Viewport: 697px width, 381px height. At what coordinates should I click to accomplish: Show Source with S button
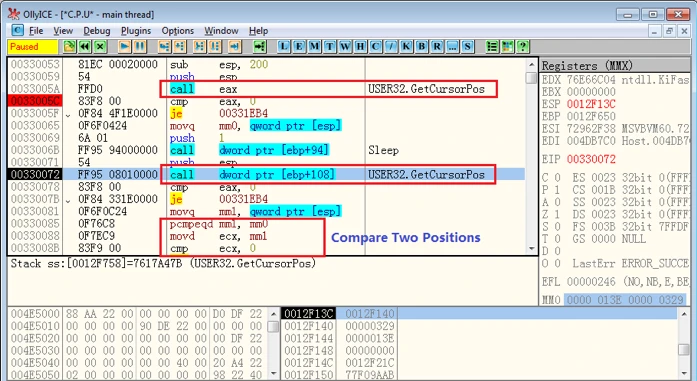coord(468,47)
